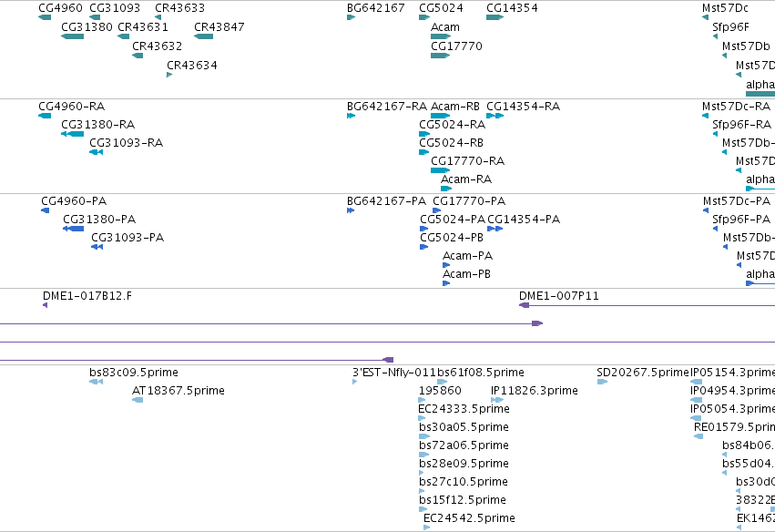Select the CG17770-RA transcript label
The image size is (775, 532).
[x=467, y=161]
